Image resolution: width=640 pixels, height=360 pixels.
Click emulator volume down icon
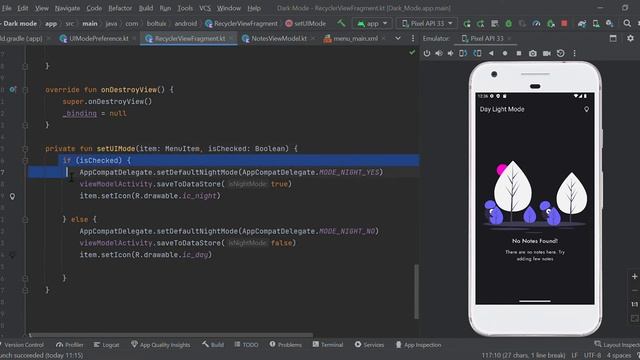450,53
